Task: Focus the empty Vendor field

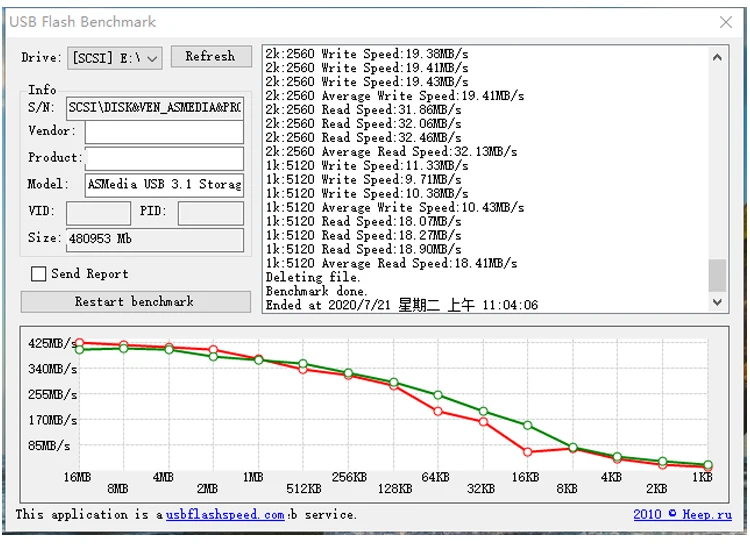Action: point(164,132)
